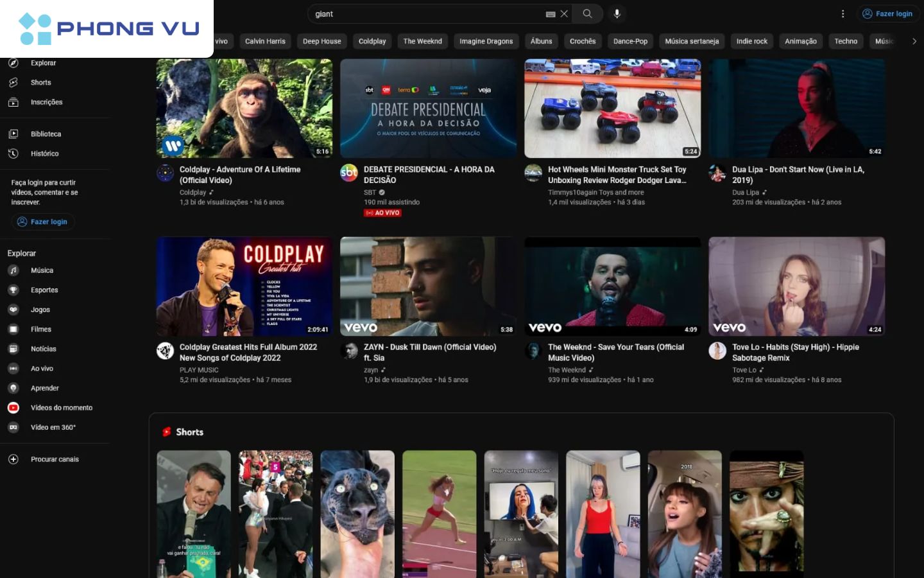Open Coldplay Greatest Hits Full Album title
This screenshot has width=924, height=578.
click(248, 353)
